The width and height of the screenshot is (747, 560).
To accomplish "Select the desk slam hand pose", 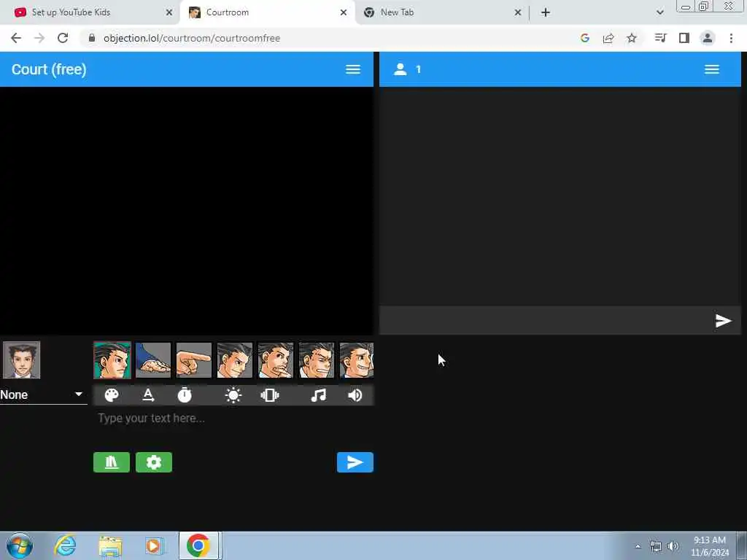I will click(153, 360).
